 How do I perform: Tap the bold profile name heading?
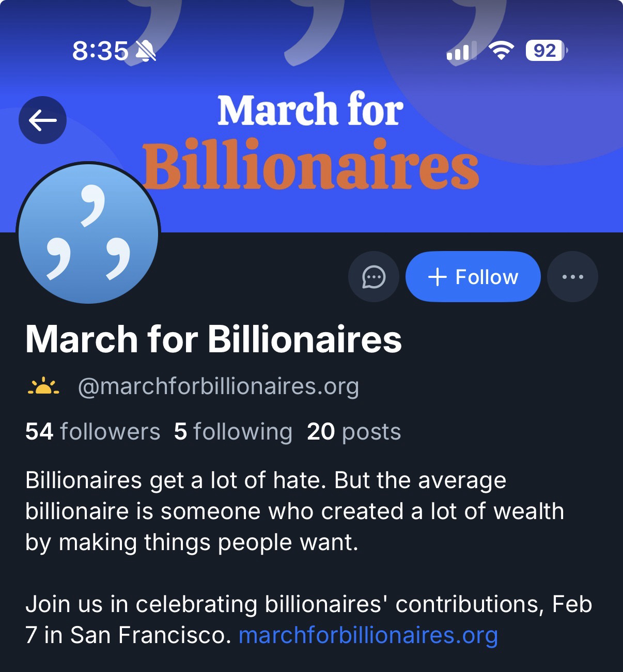click(x=213, y=339)
